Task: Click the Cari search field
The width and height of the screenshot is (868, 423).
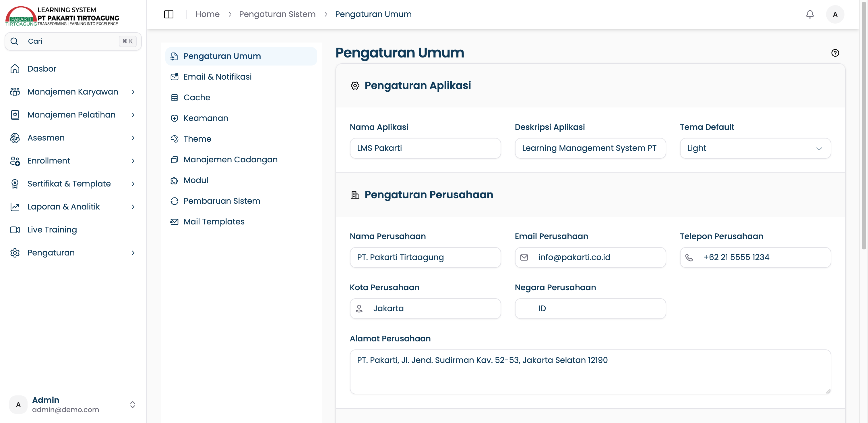Action: click(x=73, y=41)
